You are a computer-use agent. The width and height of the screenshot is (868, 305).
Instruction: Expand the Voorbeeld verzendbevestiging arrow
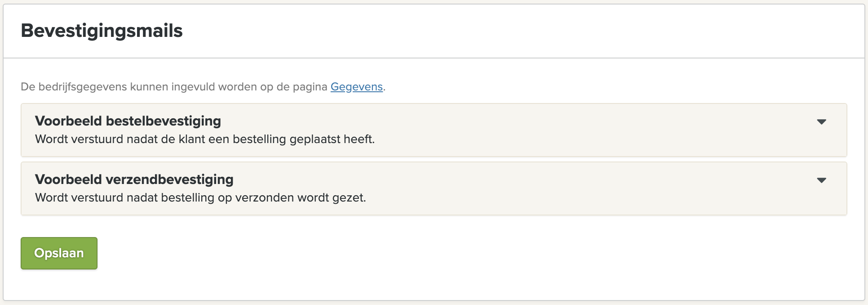(821, 180)
